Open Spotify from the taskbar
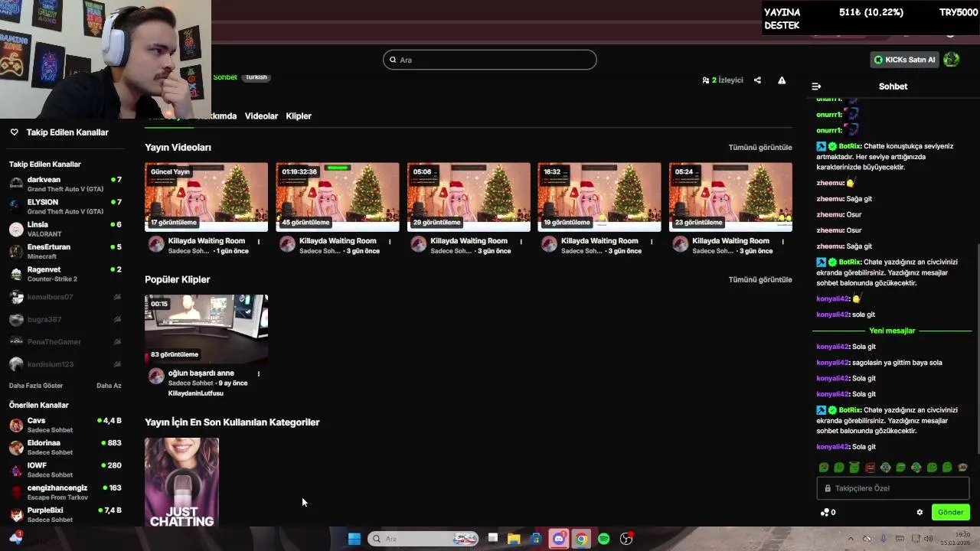Screen dimensions: 980x551 (x=603, y=539)
